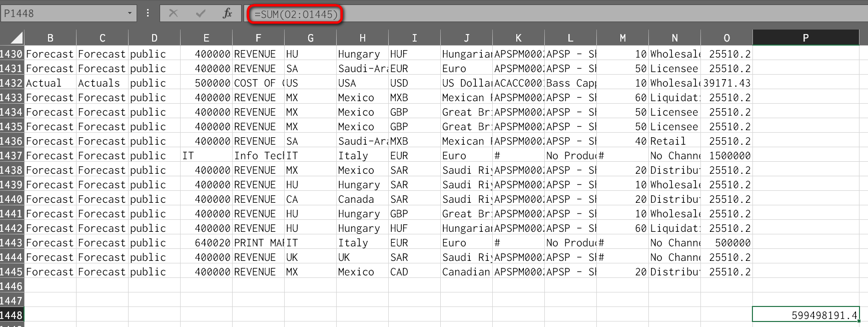Click the 'US Dolla' cell in row 1432
The height and width of the screenshot is (327, 868).
[467, 83]
